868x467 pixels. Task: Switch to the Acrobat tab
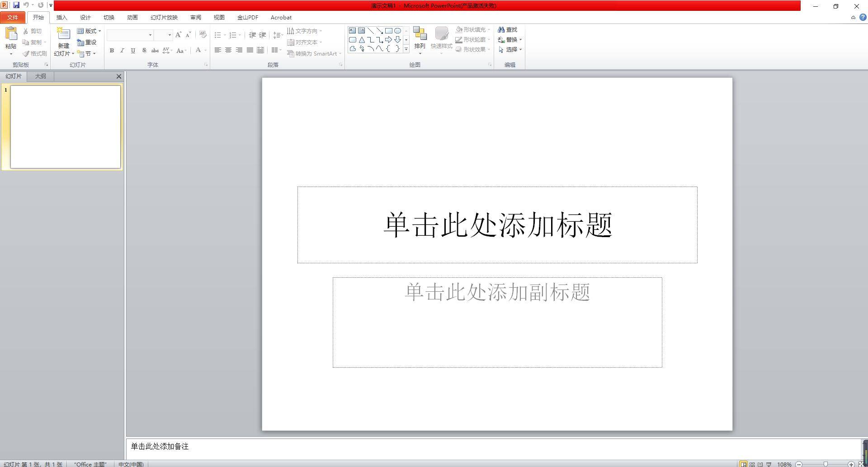281,17
